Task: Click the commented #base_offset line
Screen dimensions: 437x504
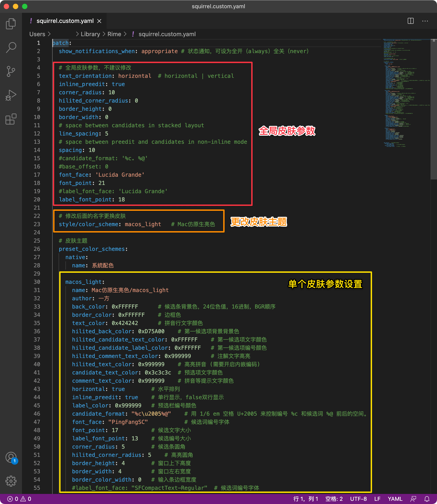Action: coord(84,167)
